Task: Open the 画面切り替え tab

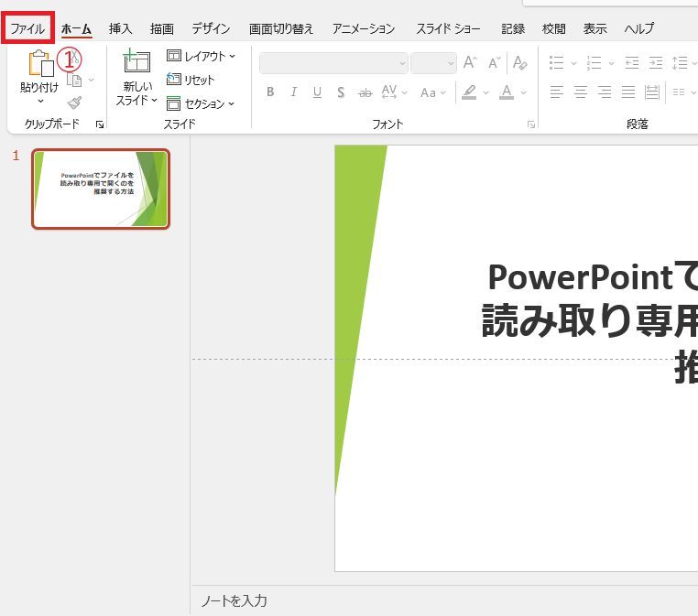Action: tap(281, 28)
